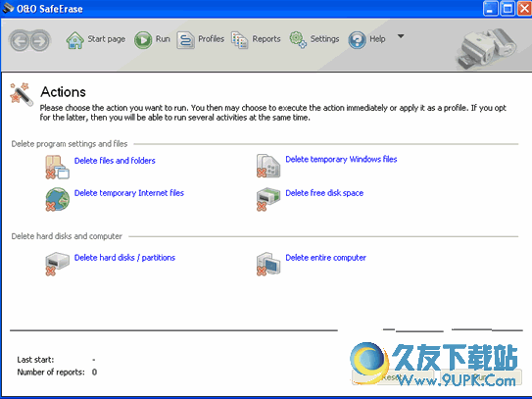Open Delete entire computer link
Viewport: 532px width, 399px height.
tap(325, 258)
